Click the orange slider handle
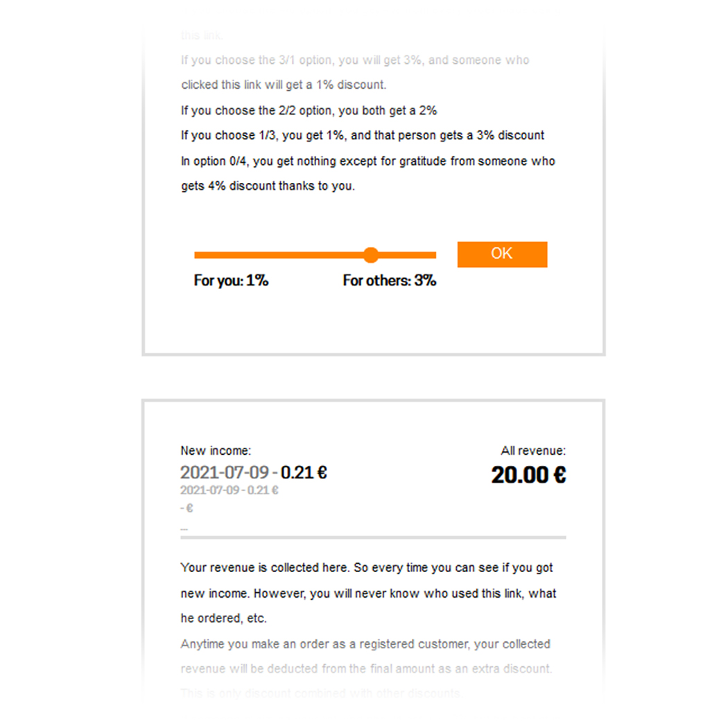 pos(371,255)
